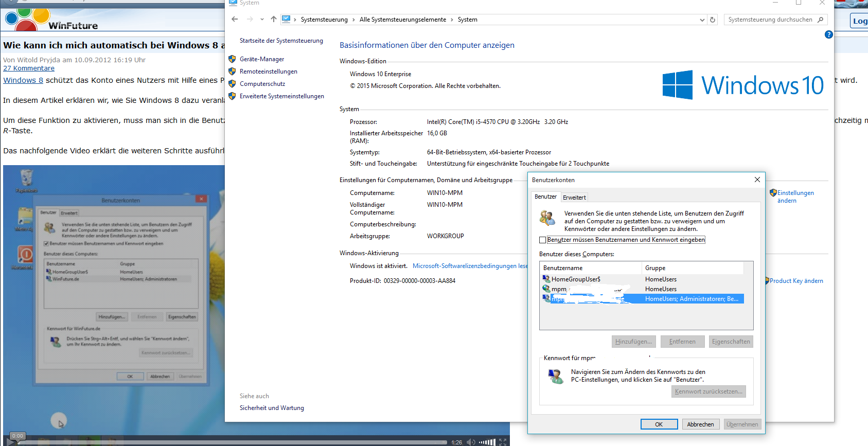Click the Übernehmen button

click(742, 424)
